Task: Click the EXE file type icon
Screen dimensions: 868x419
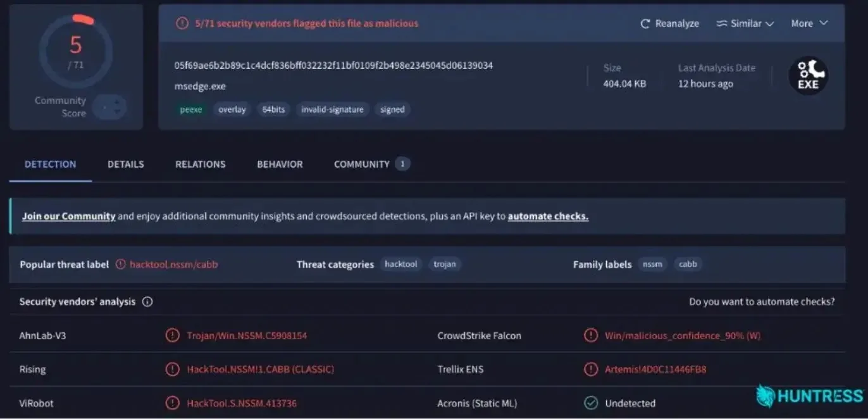Action: pos(808,76)
